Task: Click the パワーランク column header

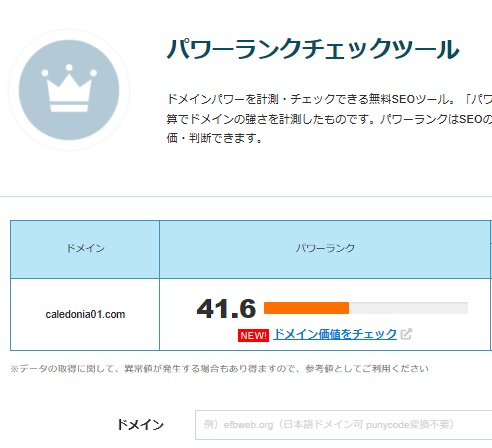Action: click(325, 249)
